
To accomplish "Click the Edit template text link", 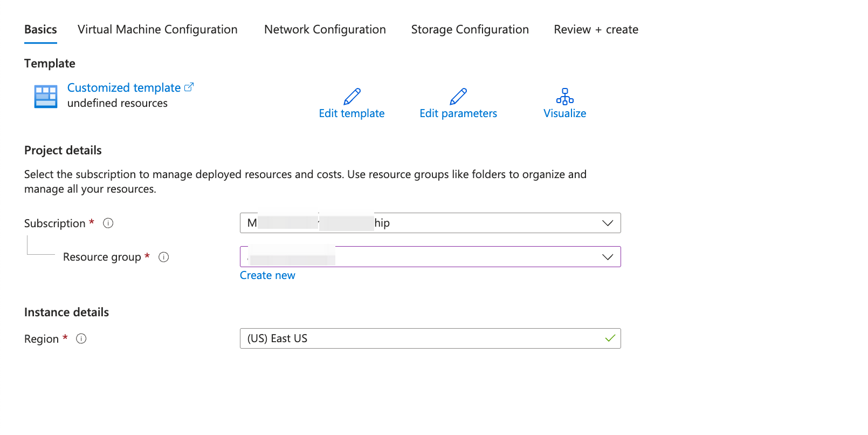I will coord(352,114).
